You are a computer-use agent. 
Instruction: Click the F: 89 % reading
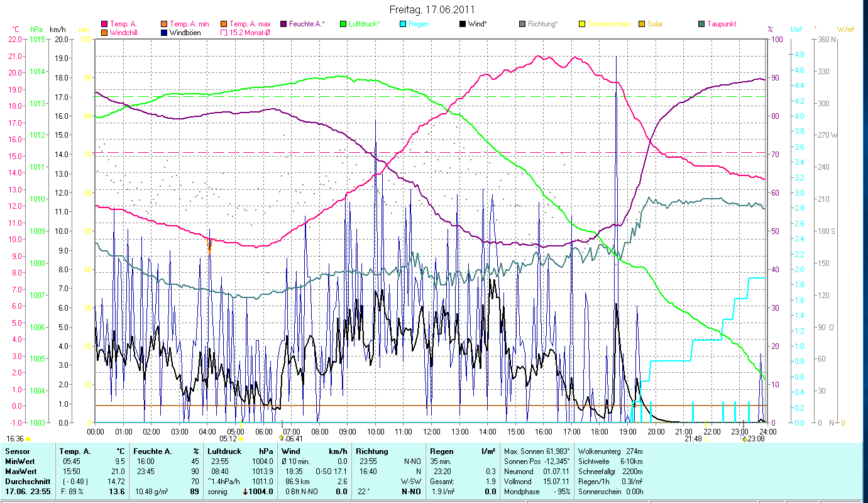pos(71,492)
